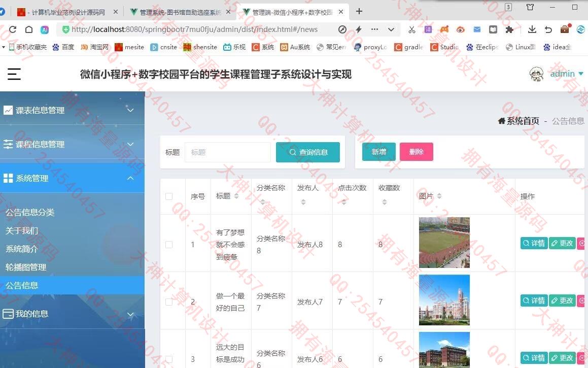Check the row 1 checkbox 有了梦想
This screenshot has height=368, width=588.
pyautogui.click(x=169, y=245)
